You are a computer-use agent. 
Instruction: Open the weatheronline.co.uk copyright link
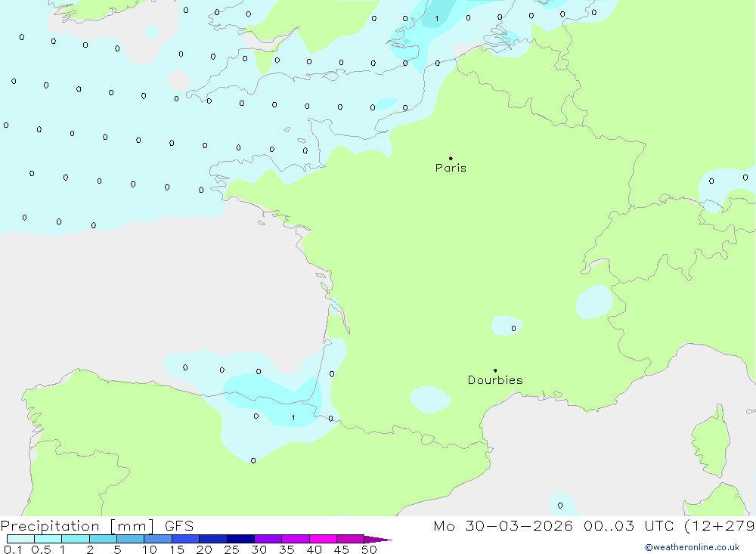(x=692, y=547)
